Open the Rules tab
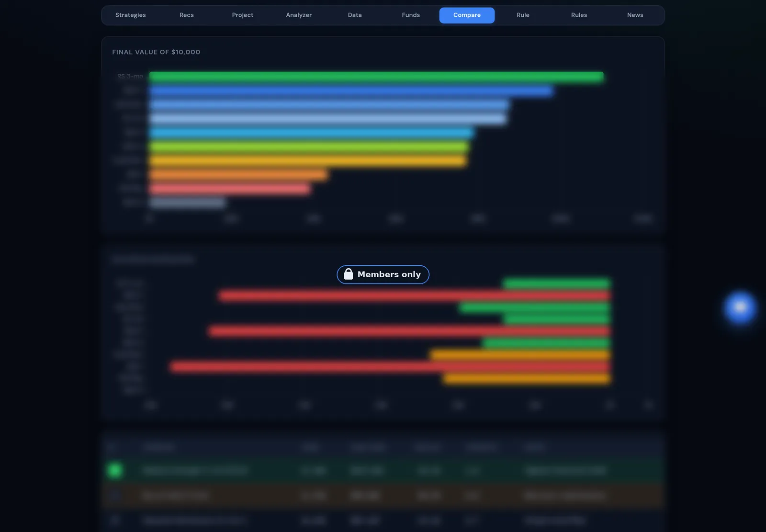The image size is (766, 532). tap(579, 15)
